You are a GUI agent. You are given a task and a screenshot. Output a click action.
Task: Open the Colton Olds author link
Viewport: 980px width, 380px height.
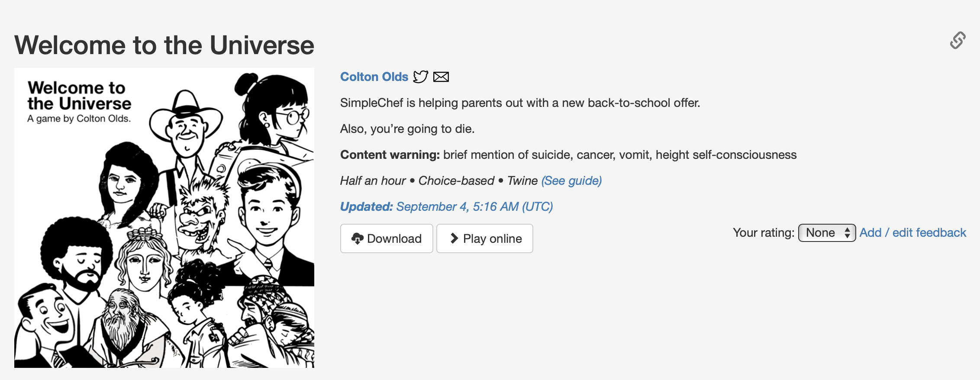coord(374,77)
